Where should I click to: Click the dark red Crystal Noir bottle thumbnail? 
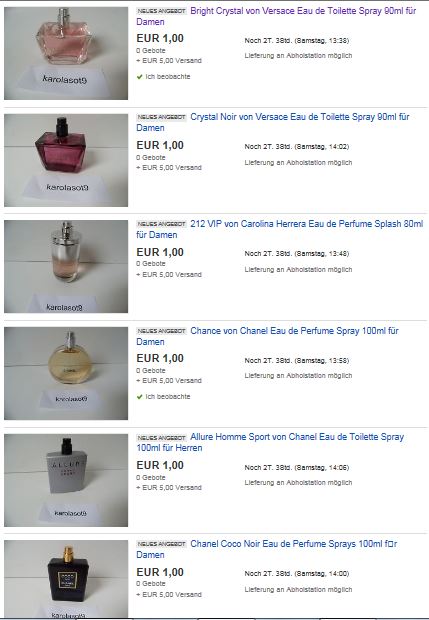[66, 160]
